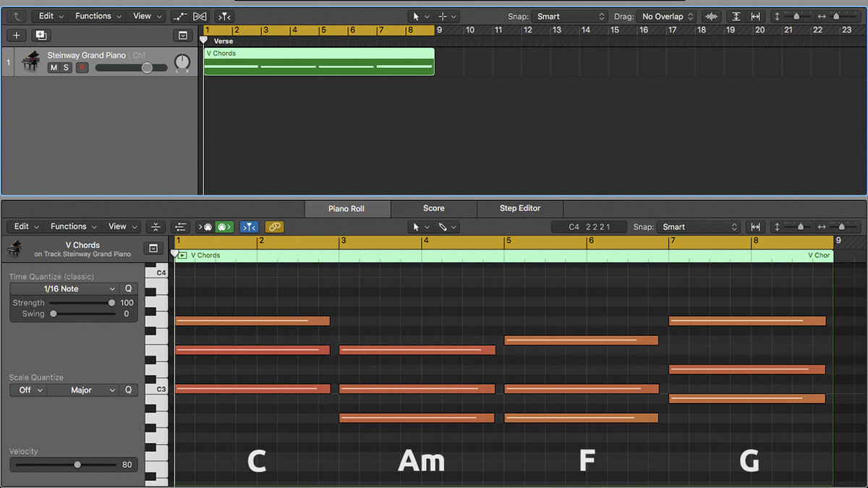Open the tracks Snap Smart dropdown
The width and height of the screenshot is (868, 488).
coord(570,16)
